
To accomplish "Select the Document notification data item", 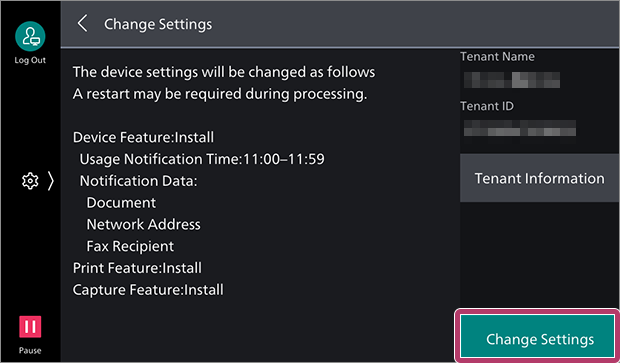I will pyautogui.click(x=121, y=203).
